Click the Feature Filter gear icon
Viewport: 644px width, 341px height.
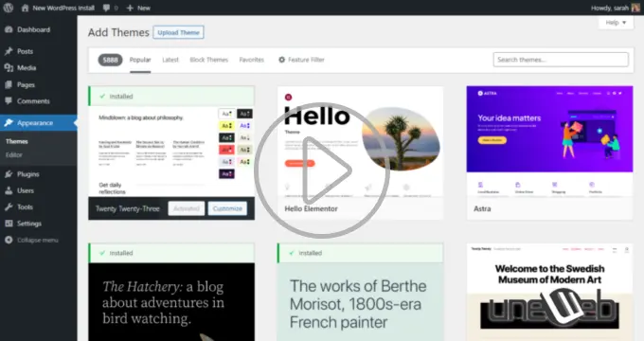coord(282,60)
